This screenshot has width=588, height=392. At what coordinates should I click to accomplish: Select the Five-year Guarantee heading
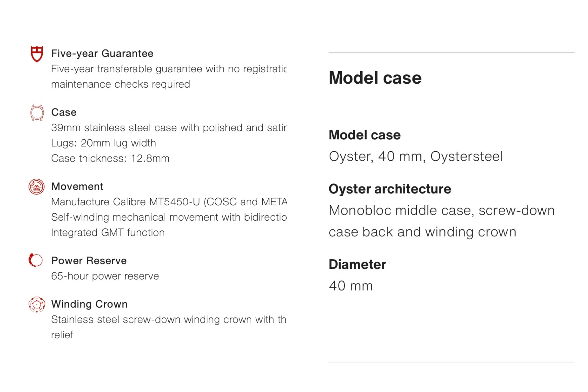(102, 53)
